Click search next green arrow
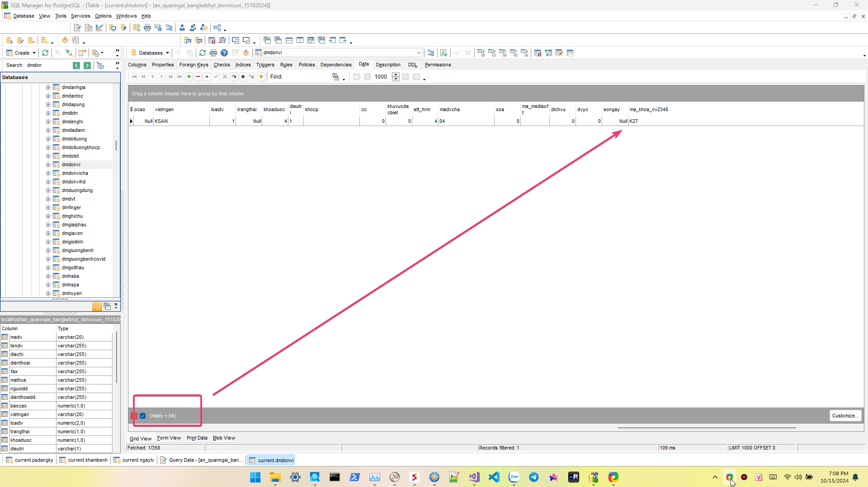868x487 pixels. (x=87, y=66)
